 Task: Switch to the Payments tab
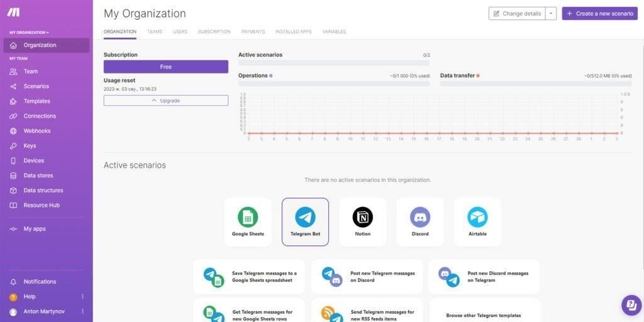253,31
